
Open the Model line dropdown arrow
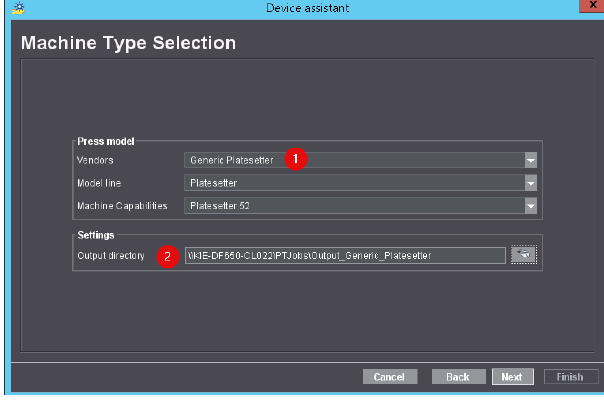coord(531,183)
